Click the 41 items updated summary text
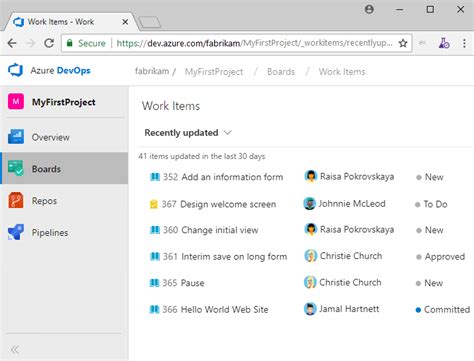474x361 pixels. [202, 156]
